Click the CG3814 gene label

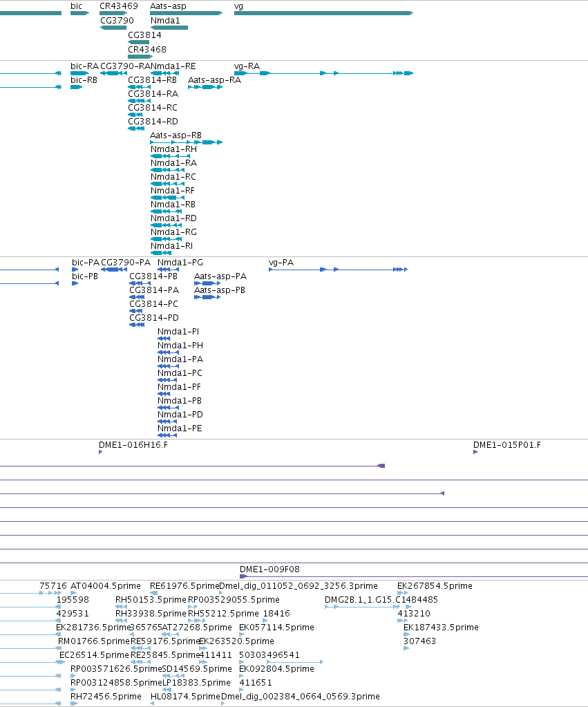click(x=144, y=35)
